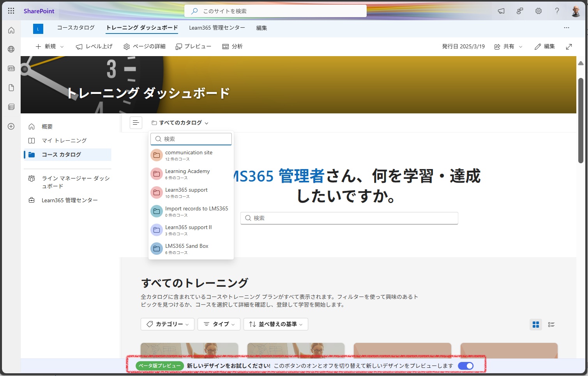
Task: Focus the main course 検索 field
Action: click(349, 218)
